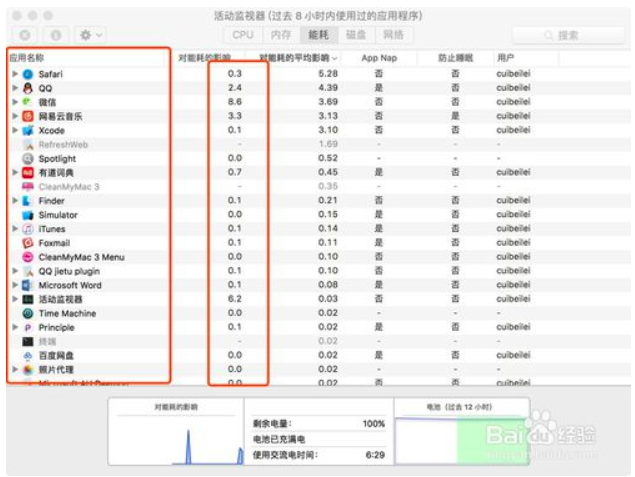Click Safari's average impact value 5.28
The height and width of the screenshot is (477, 635).
(328, 74)
